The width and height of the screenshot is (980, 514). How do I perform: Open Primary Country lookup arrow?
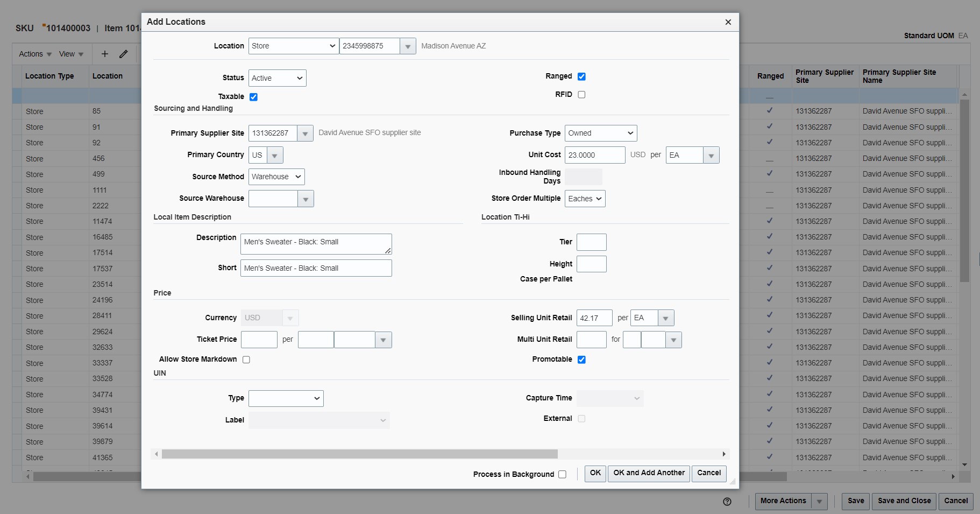coord(275,156)
